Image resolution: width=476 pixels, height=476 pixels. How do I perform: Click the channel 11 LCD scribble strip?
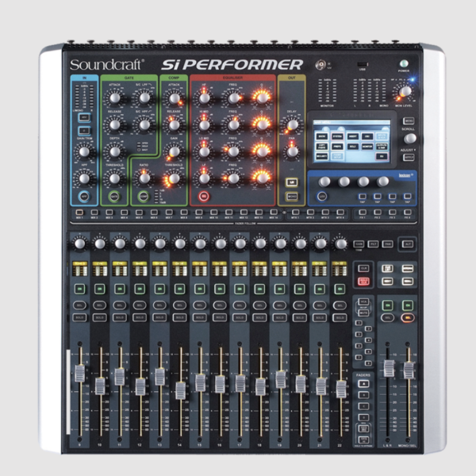click(x=120, y=269)
